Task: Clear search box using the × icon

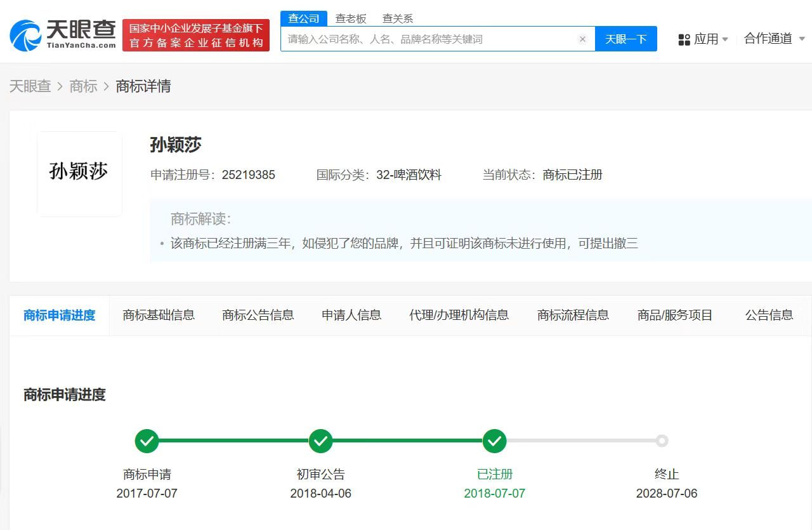Action: coord(582,39)
